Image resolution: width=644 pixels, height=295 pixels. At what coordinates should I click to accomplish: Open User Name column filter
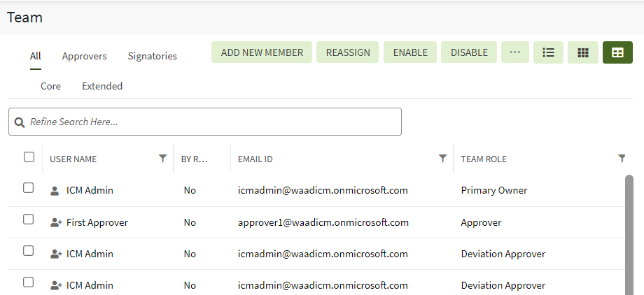(163, 159)
